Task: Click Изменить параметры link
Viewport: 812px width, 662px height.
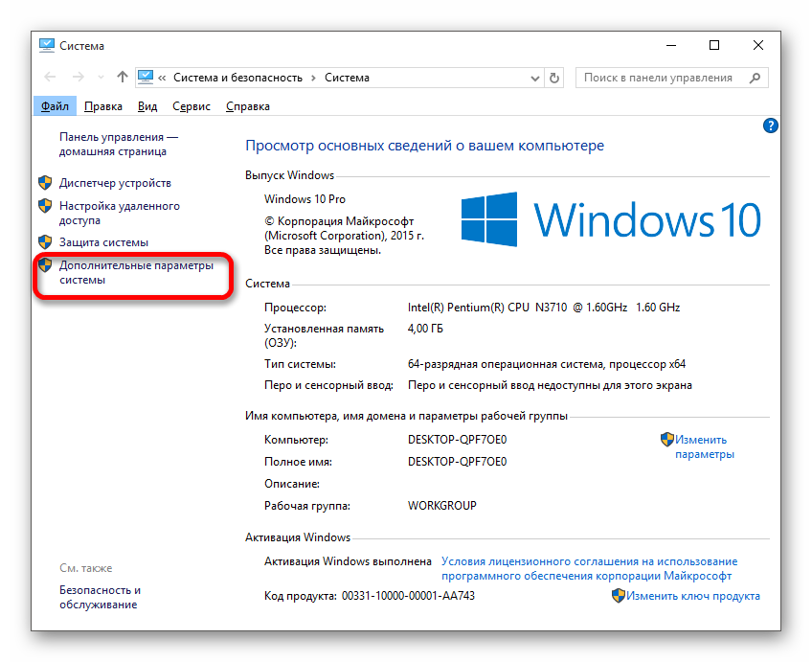Action: [705, 446]
